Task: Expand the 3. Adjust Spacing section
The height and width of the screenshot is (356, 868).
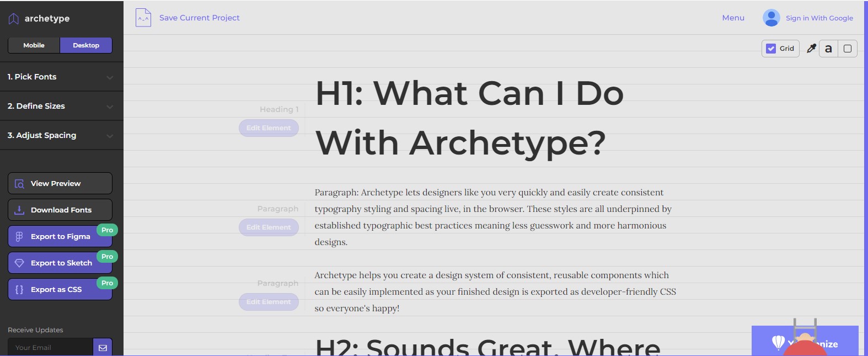Action: click(62, 135)
